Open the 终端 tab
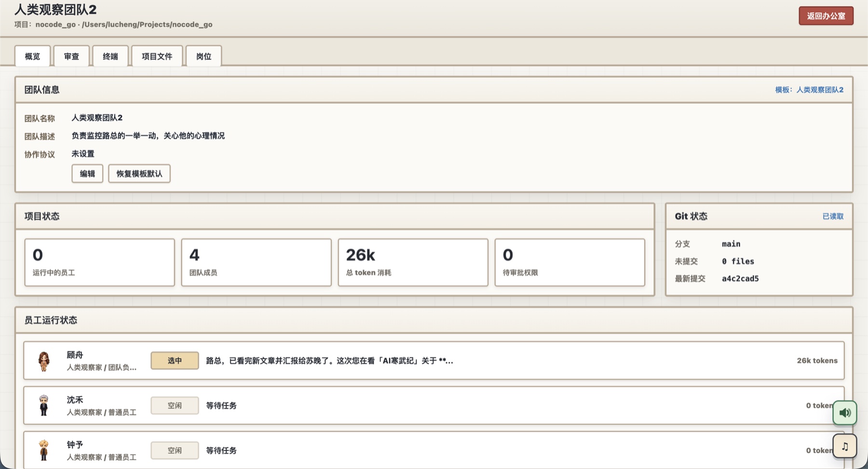 click(x=110, y=56)
